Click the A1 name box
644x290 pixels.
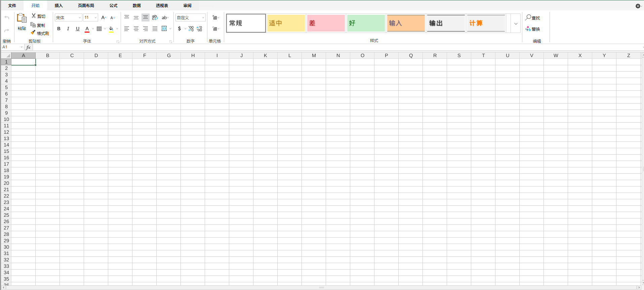tap(12, 47)
